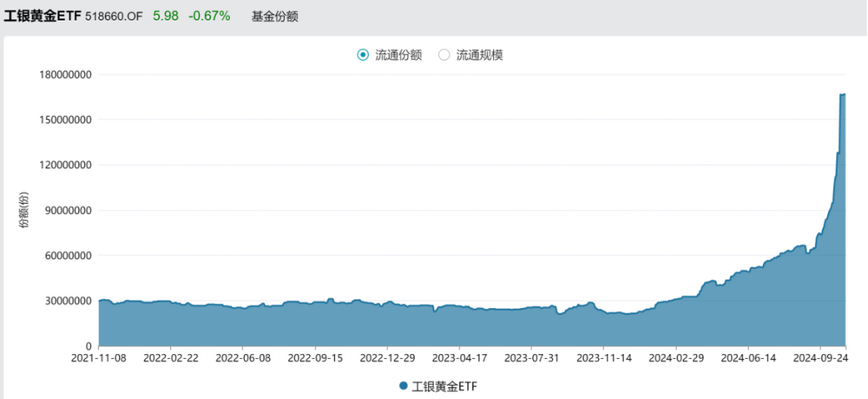Click the 工银黄金ETF fund title

click(x=43, y=16)
